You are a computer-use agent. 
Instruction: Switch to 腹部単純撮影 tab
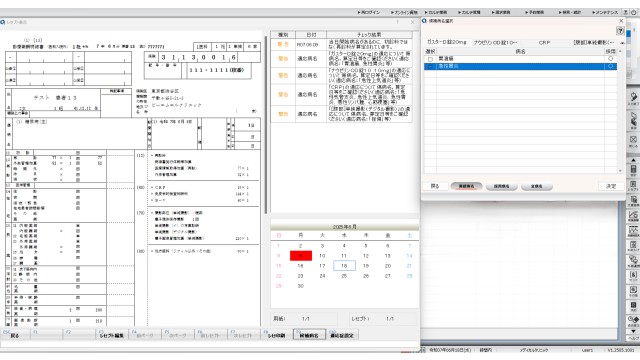594,42
